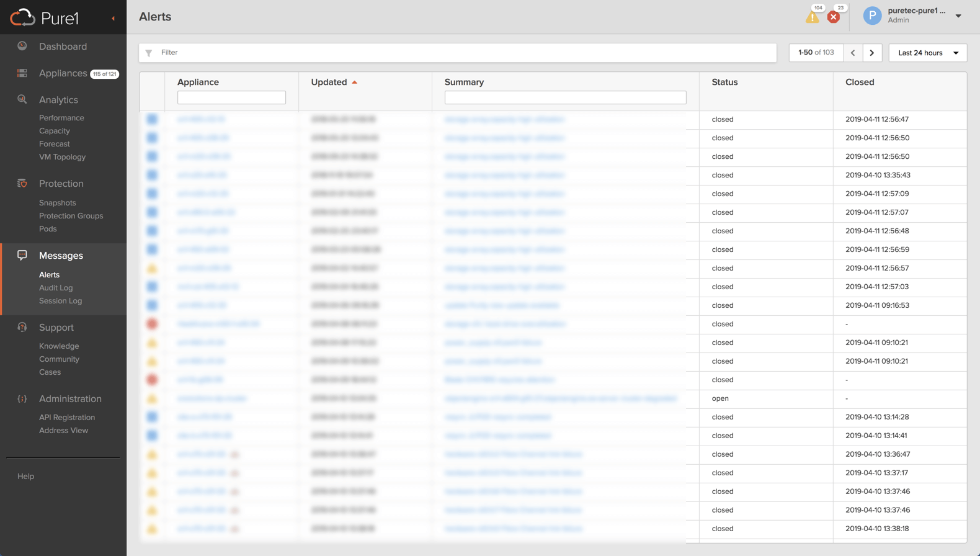980x556 pixels.
Task: Open Pods page
Action: point(48,229)
